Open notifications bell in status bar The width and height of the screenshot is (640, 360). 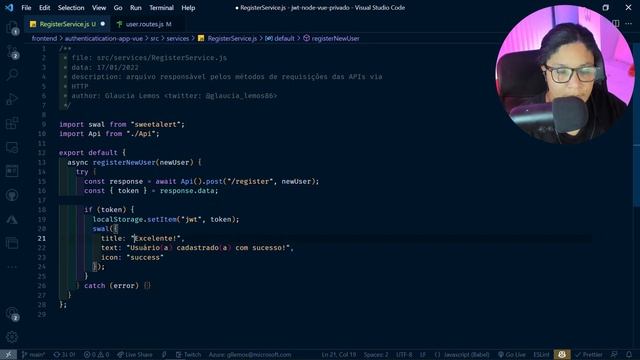tap(629, 355)
